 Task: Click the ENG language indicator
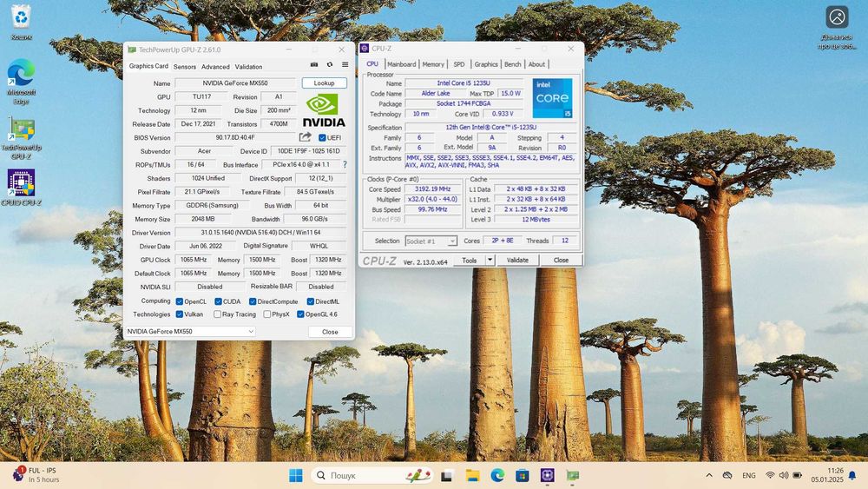748,475
